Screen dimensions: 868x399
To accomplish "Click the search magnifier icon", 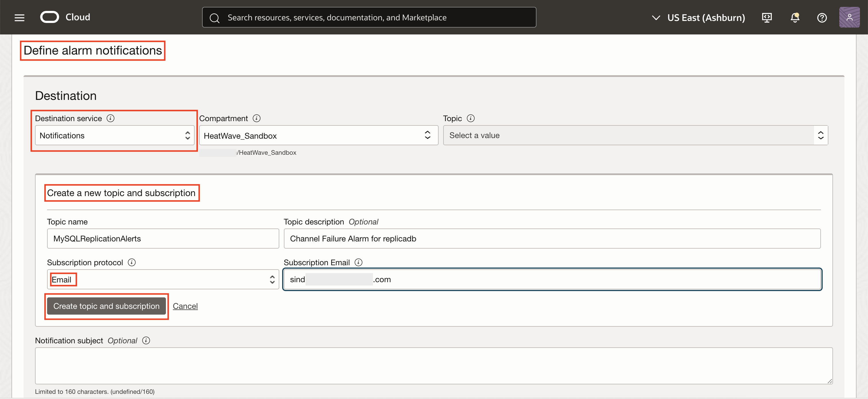I will point(215,18).
